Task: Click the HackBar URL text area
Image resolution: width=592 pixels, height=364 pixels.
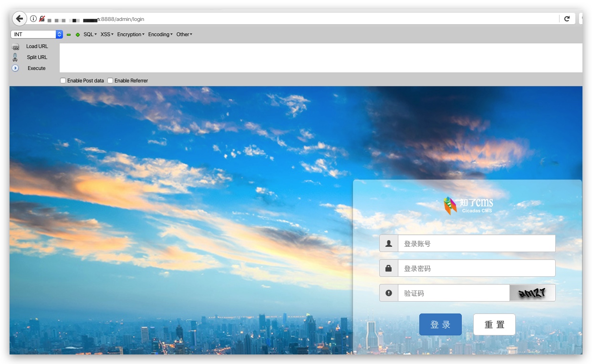Action: (x=321, y=58)
